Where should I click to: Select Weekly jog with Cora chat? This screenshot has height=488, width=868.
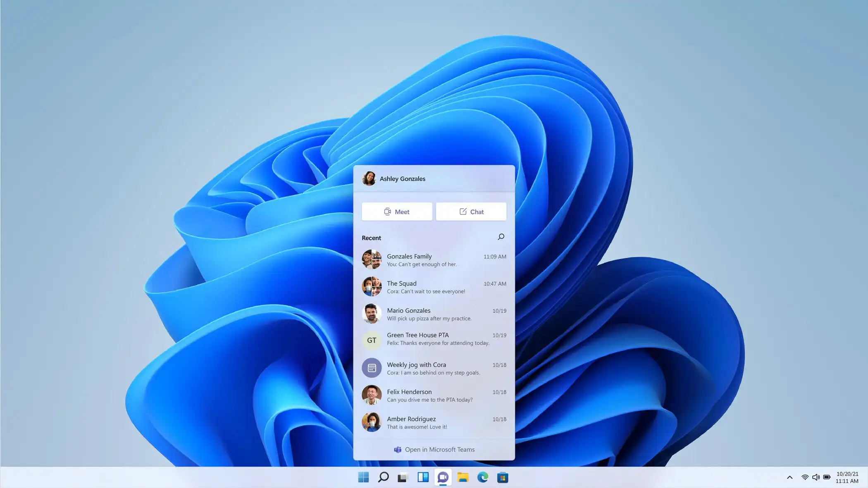point(434,368)
